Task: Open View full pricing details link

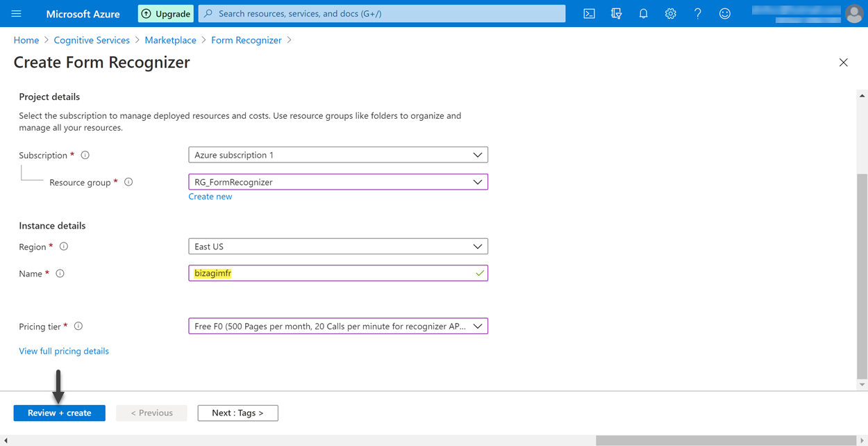Action: 64,352
